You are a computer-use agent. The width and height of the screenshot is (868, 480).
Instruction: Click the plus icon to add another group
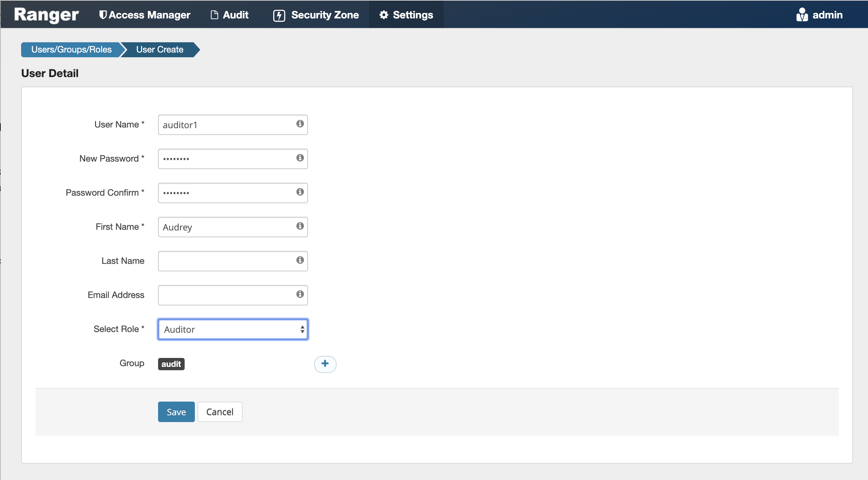325,364
